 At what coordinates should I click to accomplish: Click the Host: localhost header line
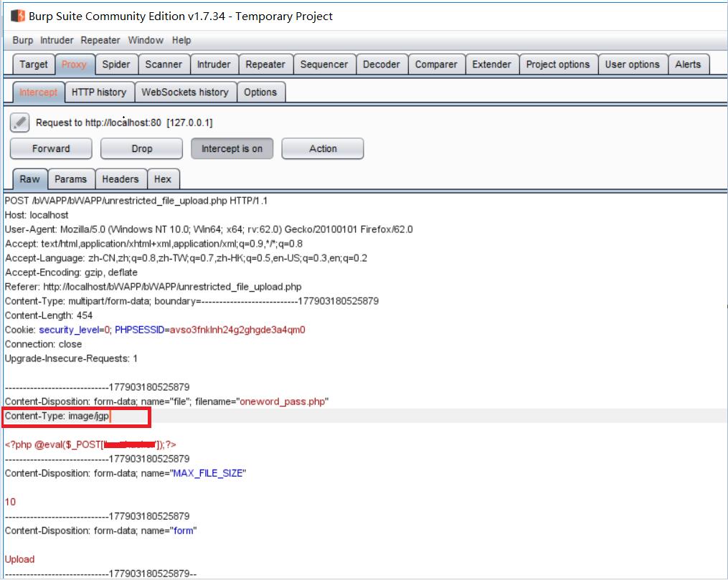pyautogui.click(x=37, y=215)
